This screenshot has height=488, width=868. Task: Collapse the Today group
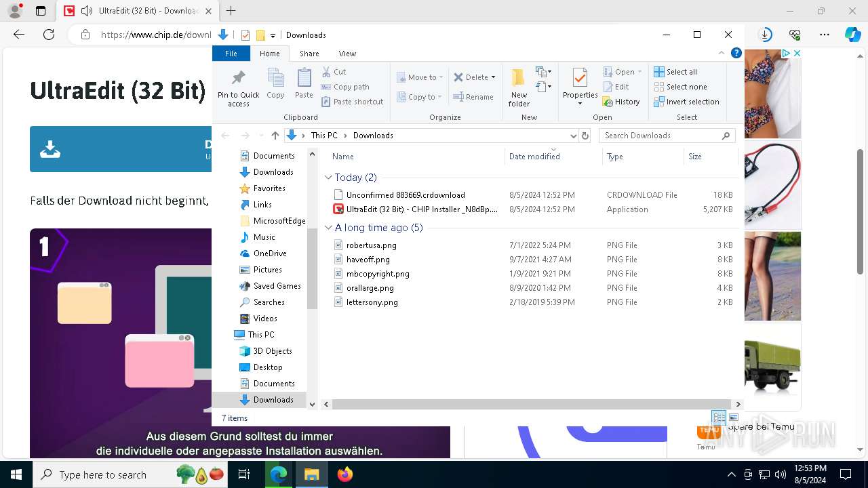coord(328,178)
